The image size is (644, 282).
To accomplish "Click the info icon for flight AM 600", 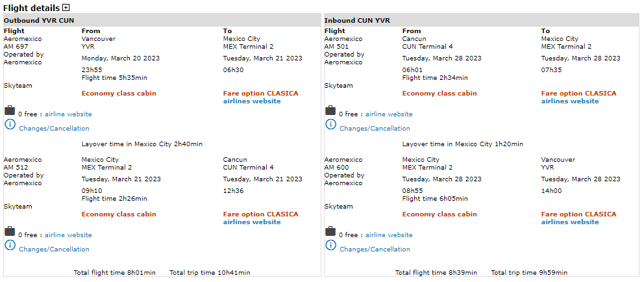I will [x=330, y=245].
